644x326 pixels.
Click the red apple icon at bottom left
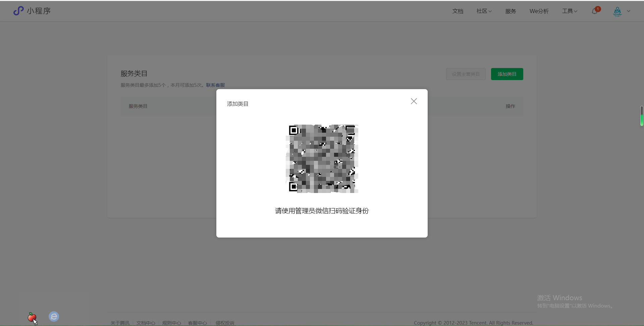tap(32, 317)
